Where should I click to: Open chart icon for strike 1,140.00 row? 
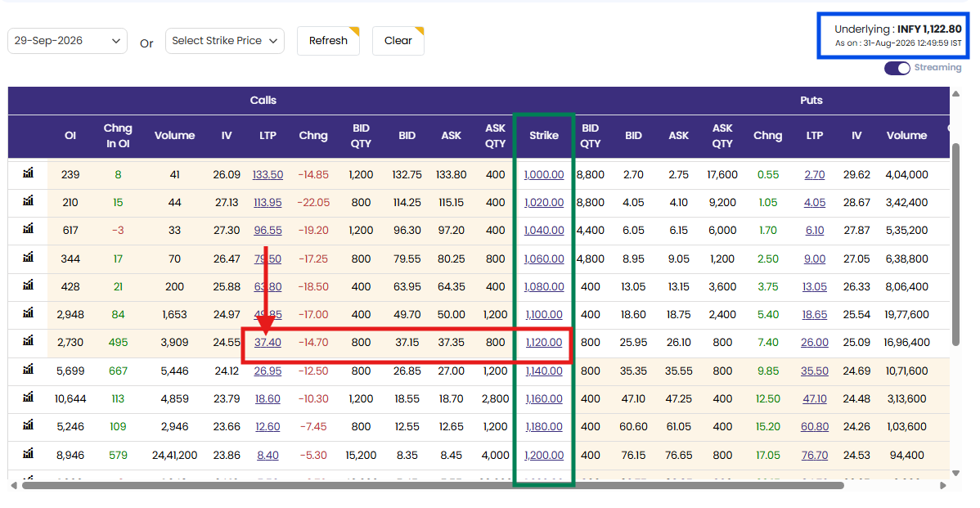click(x=28, y=369)
